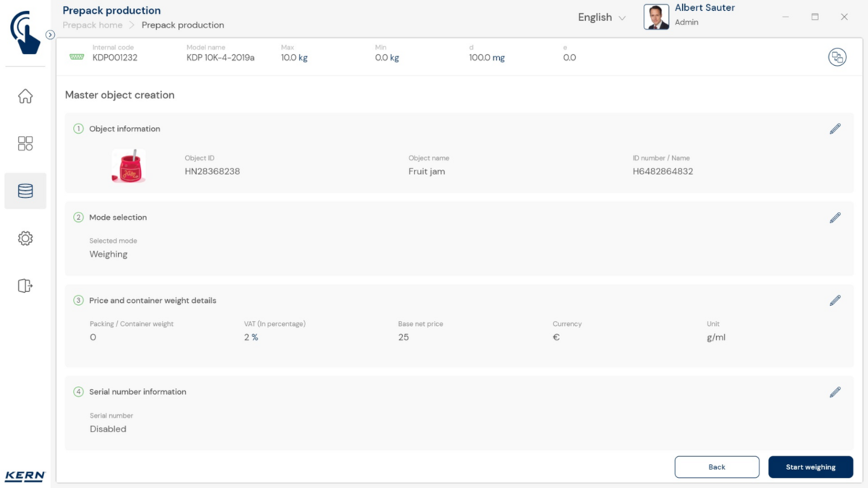Click the device switch icon at top right
This screenshot has width=868, height=488.
(837, 57)
